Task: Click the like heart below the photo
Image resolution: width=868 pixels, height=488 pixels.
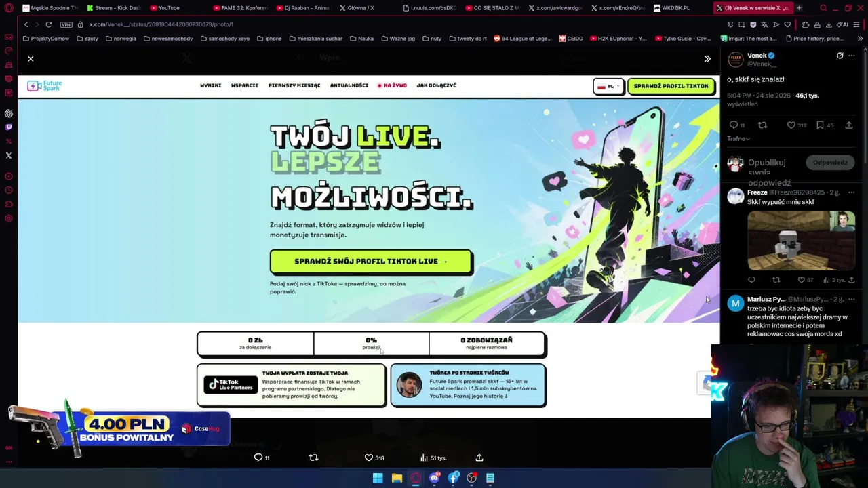Action: (369, 457)
